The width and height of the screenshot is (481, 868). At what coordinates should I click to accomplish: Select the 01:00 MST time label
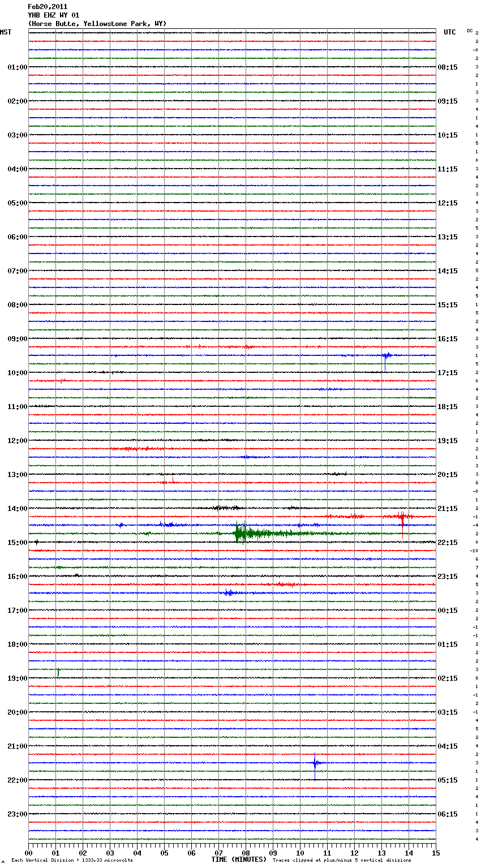coord(18,67)
